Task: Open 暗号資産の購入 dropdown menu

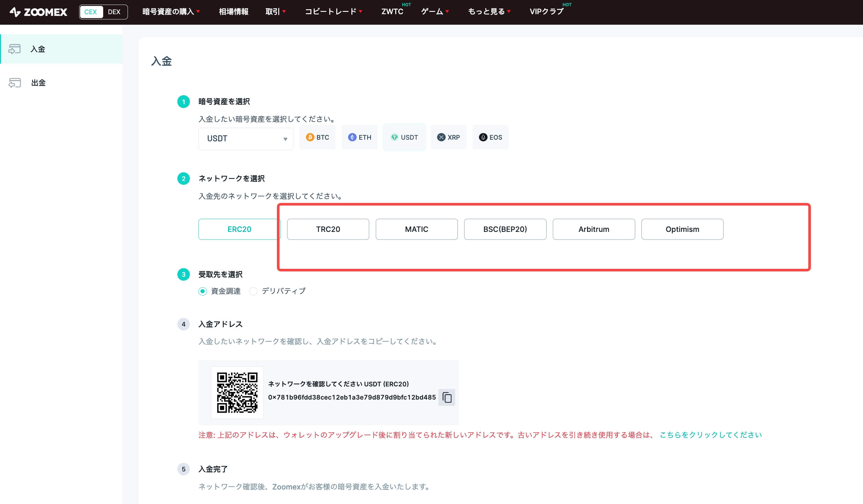Action: [x=171, y=12]
